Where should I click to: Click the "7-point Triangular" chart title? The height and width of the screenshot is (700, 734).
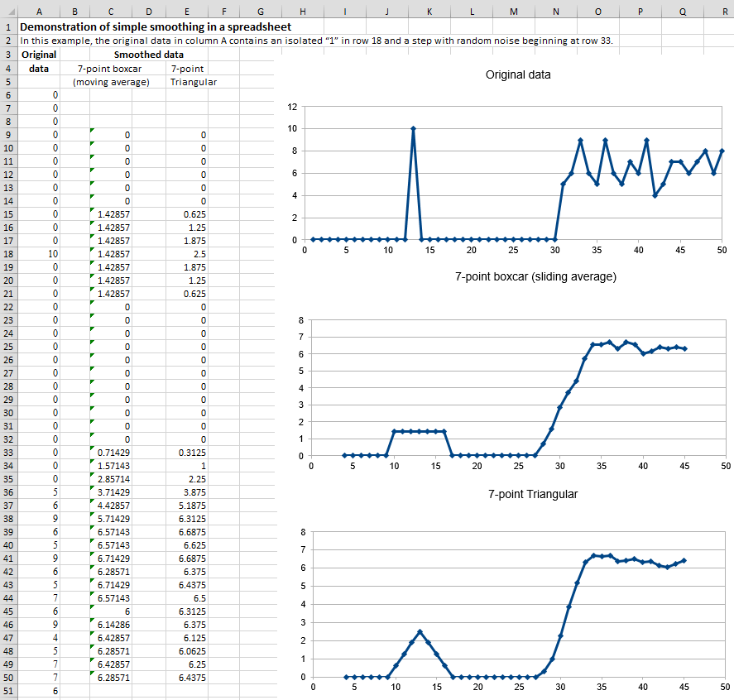coord(534,494)
